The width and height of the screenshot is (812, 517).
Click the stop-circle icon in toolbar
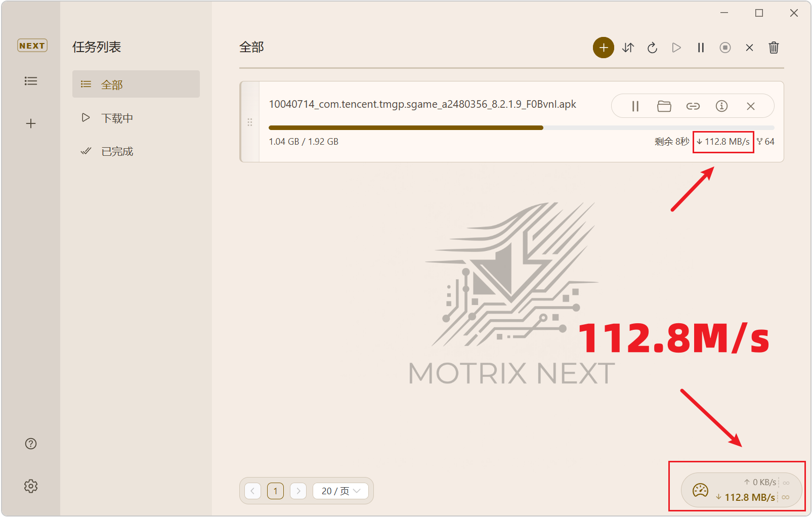click(x=725, y=48)
